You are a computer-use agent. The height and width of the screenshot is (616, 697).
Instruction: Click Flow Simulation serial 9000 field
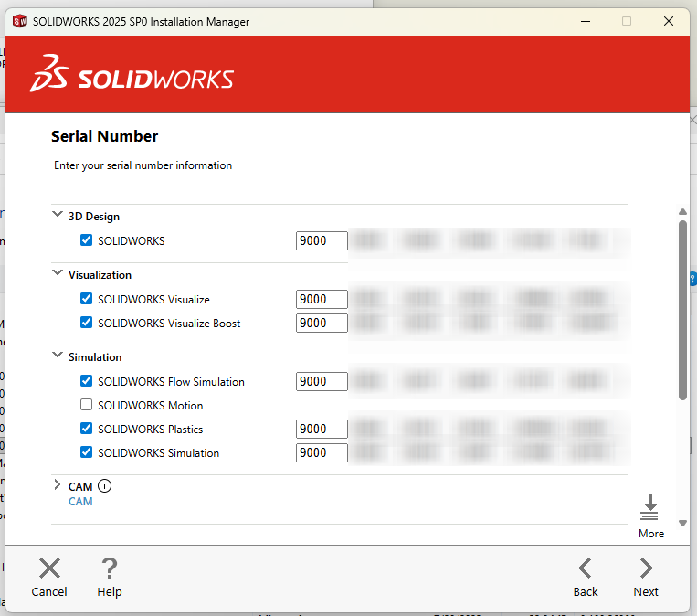coord(322,382)
